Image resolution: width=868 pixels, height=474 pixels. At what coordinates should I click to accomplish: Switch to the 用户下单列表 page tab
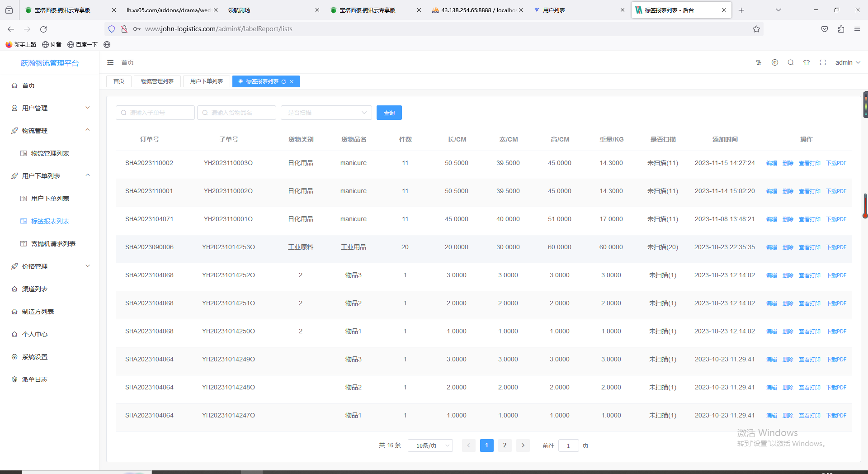(x=207, y=81)
